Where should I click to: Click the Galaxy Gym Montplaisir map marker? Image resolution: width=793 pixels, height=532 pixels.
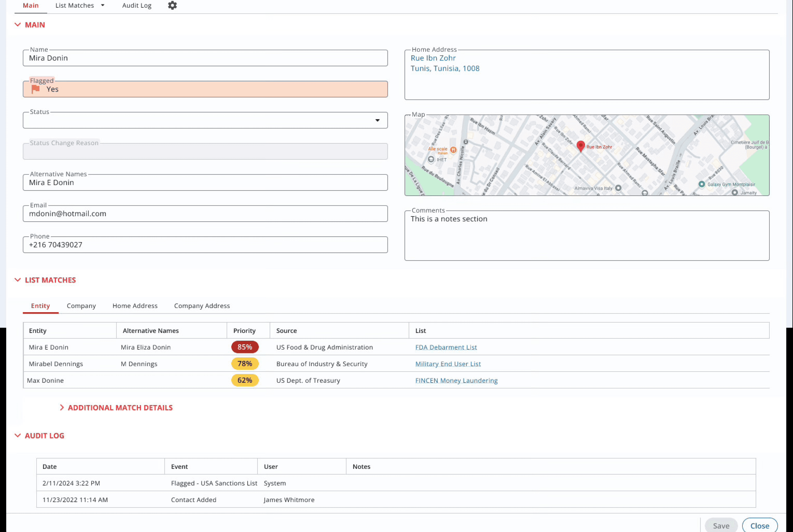(x=702, y=184)
